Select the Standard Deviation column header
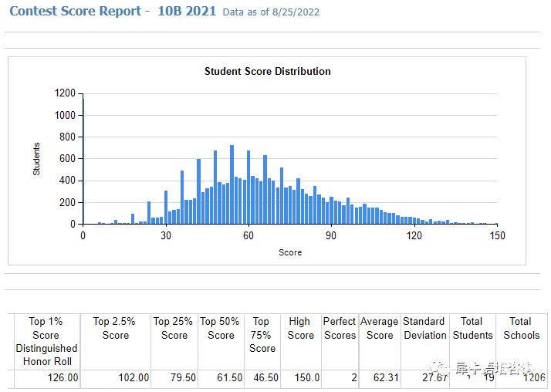The width and height of the screenshot is (551, 392). [x=424, y=328]
